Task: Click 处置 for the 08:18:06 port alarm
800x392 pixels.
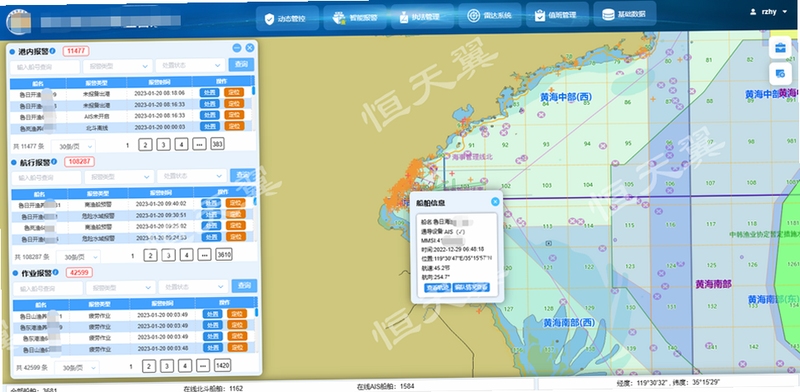Action: 210,93
